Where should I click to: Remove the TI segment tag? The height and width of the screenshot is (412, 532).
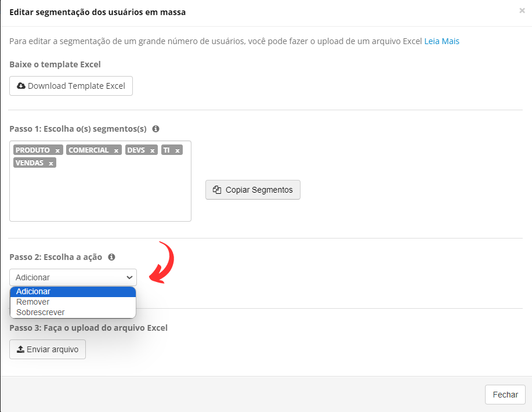[x=177, y=150]
